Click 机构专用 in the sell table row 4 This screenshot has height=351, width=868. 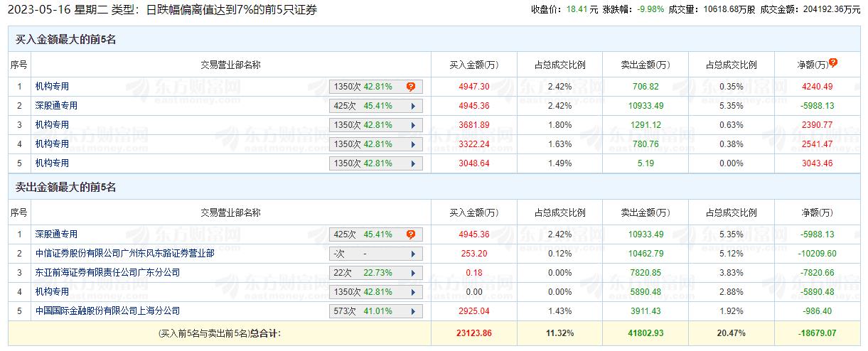coord(52,292)
